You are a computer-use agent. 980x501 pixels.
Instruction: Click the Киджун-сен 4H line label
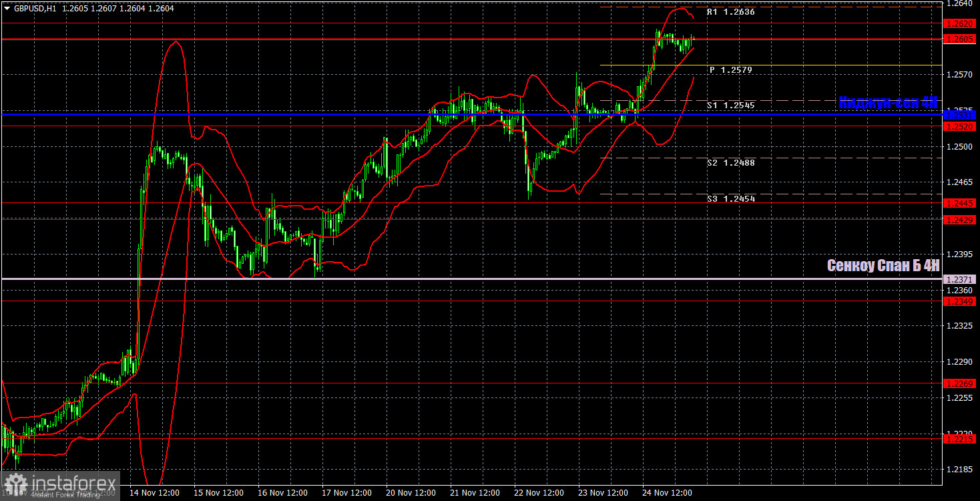(x=888, y=102)
